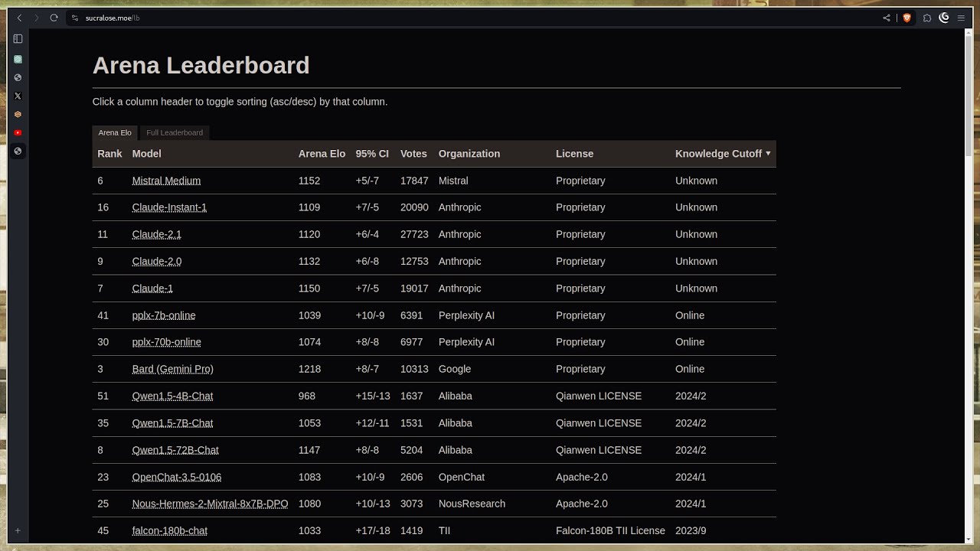Open site settings icon beside the URL
Screen dimensions: 980x551
point(74,18)
